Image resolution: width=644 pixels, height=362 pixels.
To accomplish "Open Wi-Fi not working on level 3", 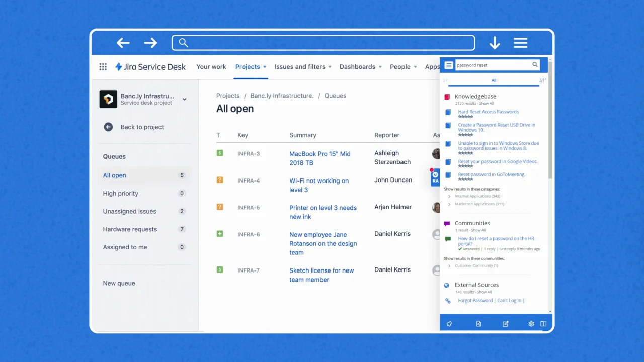I will 319,185.
